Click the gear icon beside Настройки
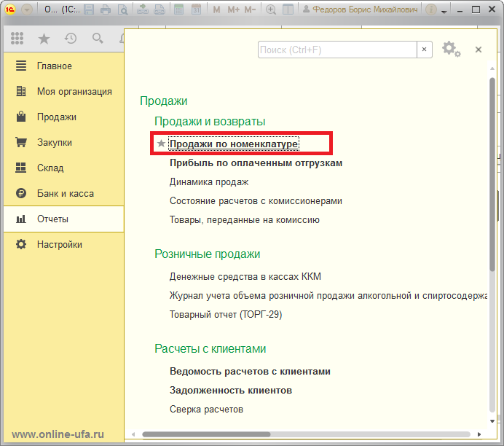This screenshot has height=446, width=504. point(21,244)
